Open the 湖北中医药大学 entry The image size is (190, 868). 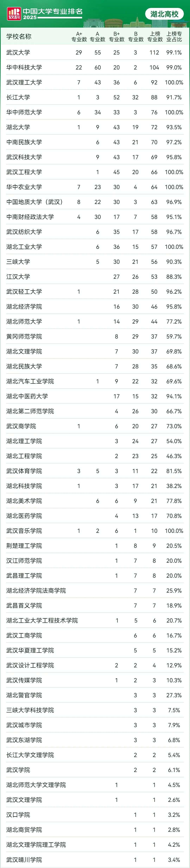click(27, 396)
